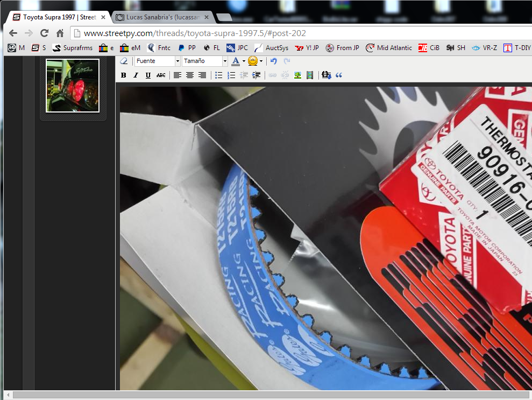Click the browser back arrow
Screen dimensions: 532x400
coord(13,33)
